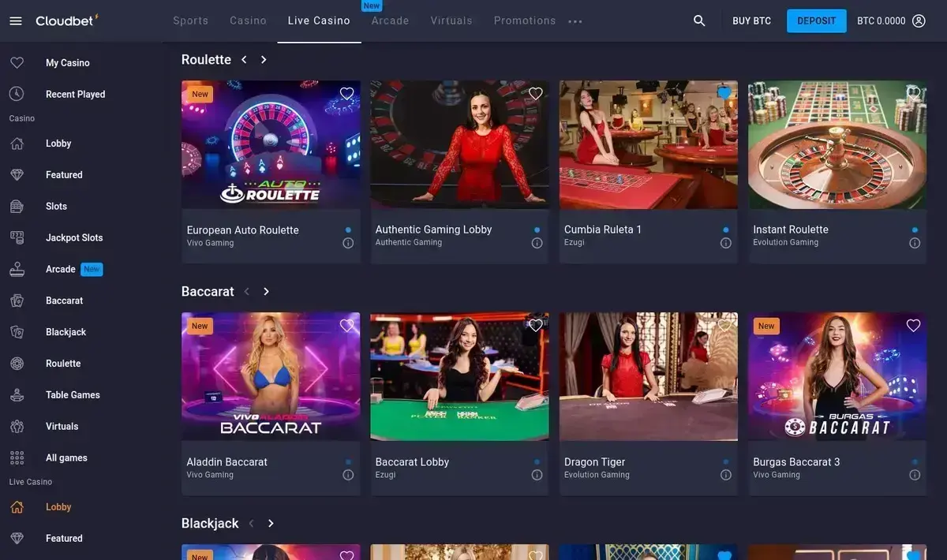
Task: Open the user account profile icon
Action: tap(919, 21)
